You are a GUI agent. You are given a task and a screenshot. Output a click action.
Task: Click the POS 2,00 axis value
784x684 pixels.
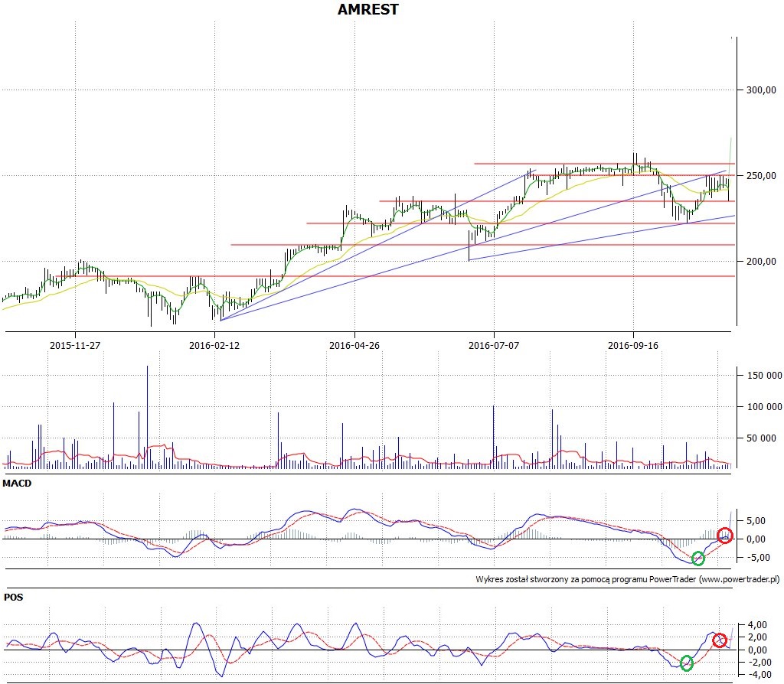(x=757, y=637)
